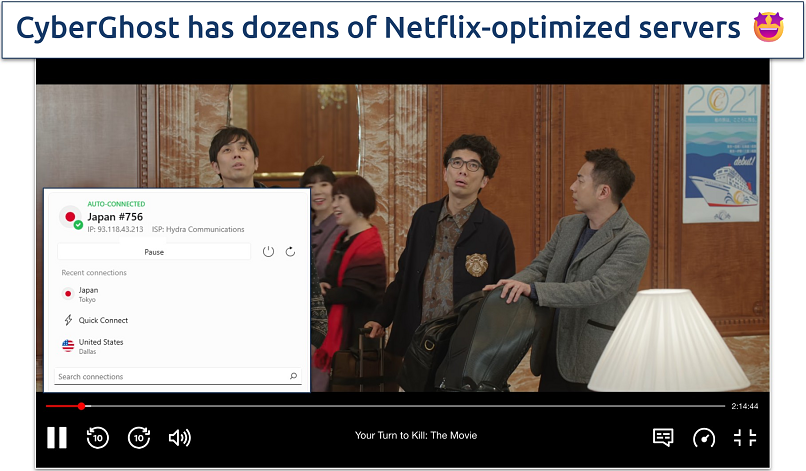The width and height of the screenshot is (806, 471).
Task: Open playback speed control
Action: click(x=704, y=438)
